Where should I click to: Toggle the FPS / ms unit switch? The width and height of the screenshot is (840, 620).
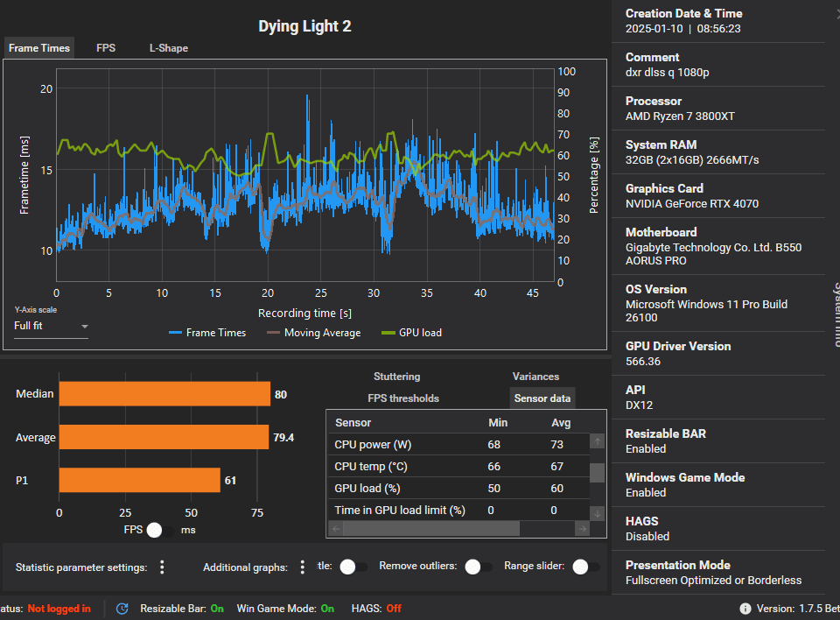(x=160, y=530)
